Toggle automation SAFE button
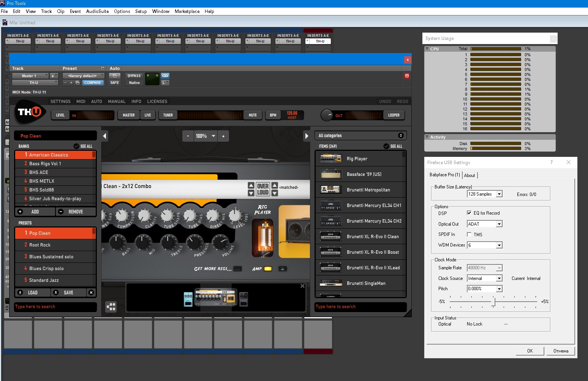 [114, 82]
